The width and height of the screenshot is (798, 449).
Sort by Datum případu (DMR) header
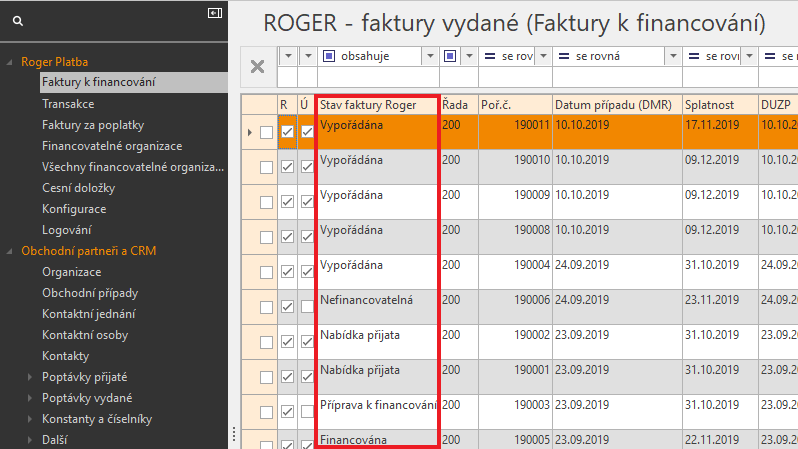[x=617, y=105]
